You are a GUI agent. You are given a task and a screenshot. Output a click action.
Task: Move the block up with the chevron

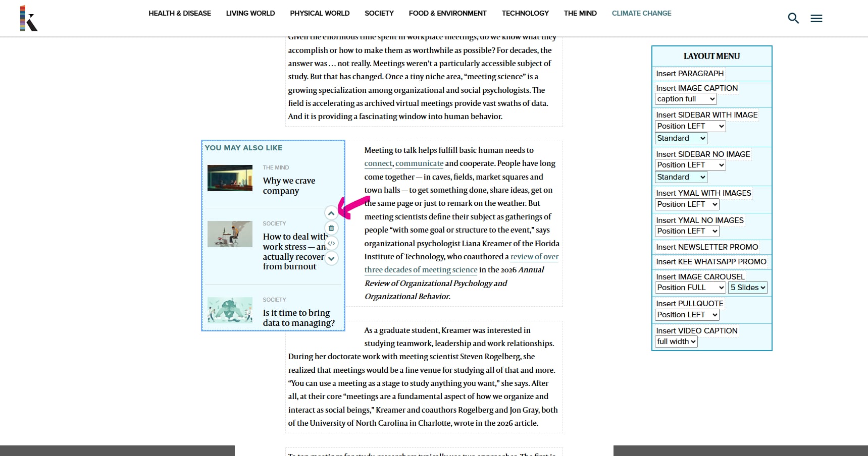pyautogui.click(x=331, y=213)
